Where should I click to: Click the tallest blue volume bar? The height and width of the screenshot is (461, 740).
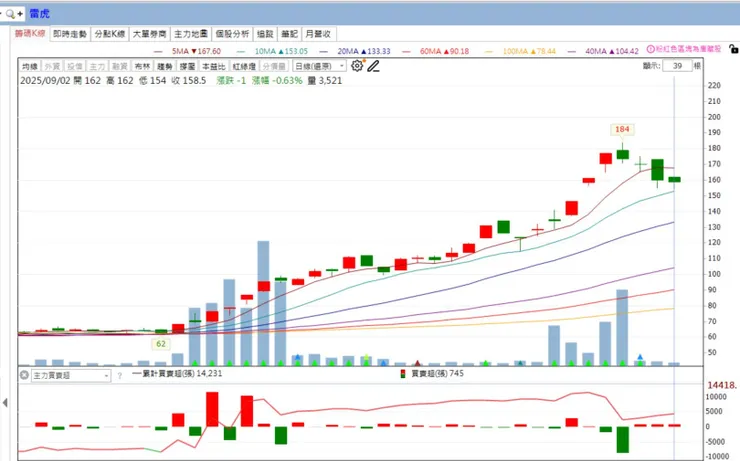coord(263,303)
